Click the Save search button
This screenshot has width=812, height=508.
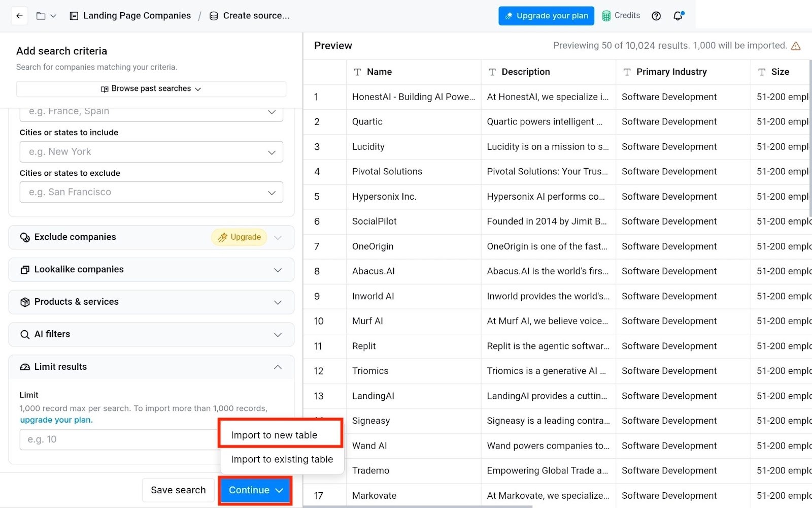pyautogui.click(x=178, y=490)
